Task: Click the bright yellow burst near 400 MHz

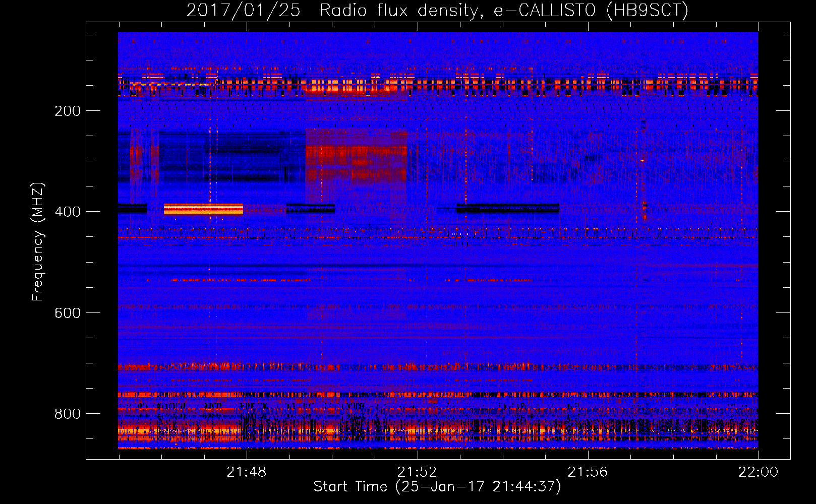Action: 203,209
